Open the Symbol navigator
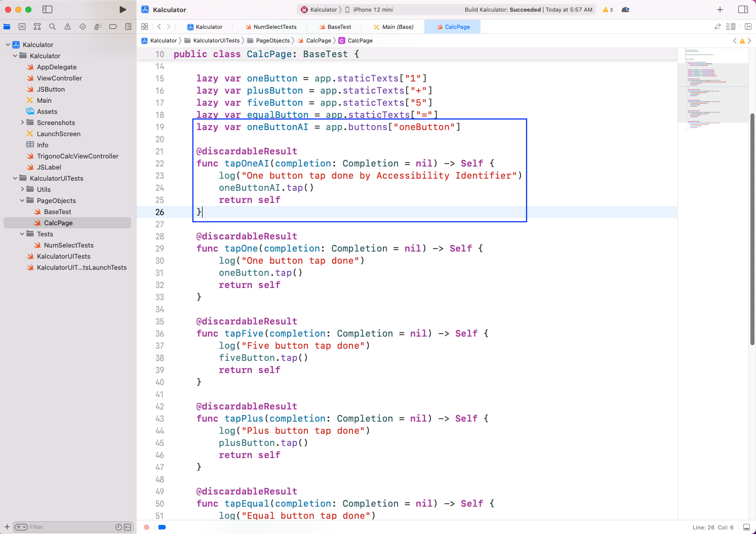This screenshot has width=756, height=534. [x=37, y=27]
